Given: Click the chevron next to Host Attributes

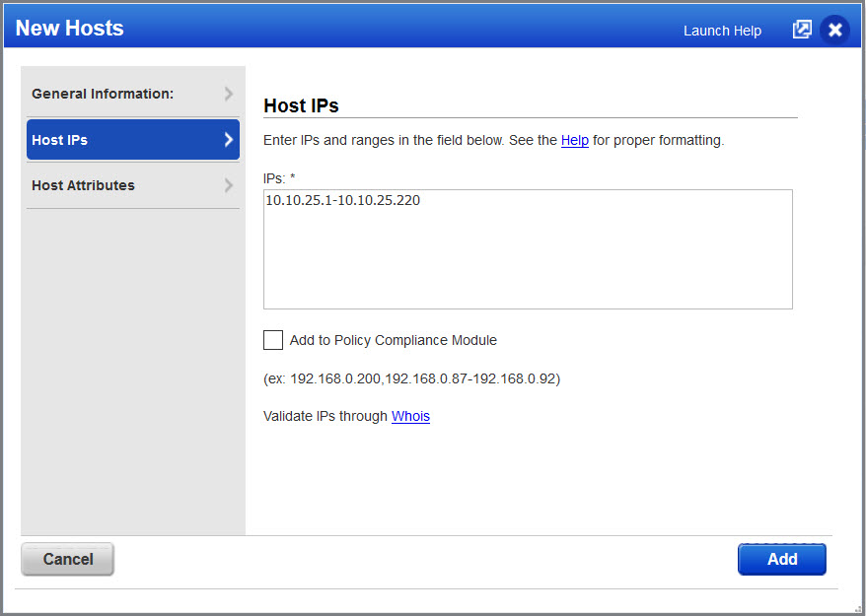Looking at the screenshot, I should 228,185.
